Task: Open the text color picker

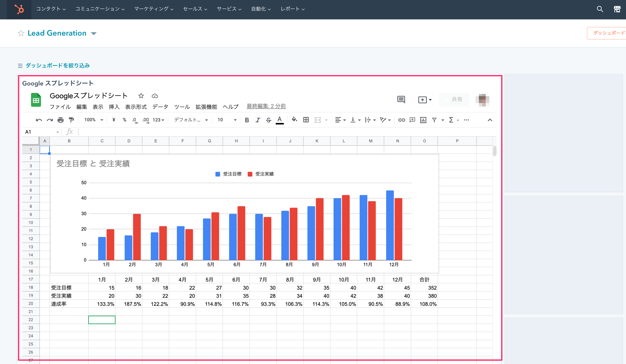Action: pos(280,120)
